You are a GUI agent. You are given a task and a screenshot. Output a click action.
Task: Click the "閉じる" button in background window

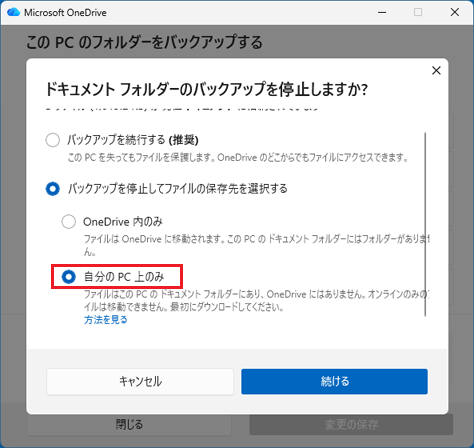coord(129,425)
